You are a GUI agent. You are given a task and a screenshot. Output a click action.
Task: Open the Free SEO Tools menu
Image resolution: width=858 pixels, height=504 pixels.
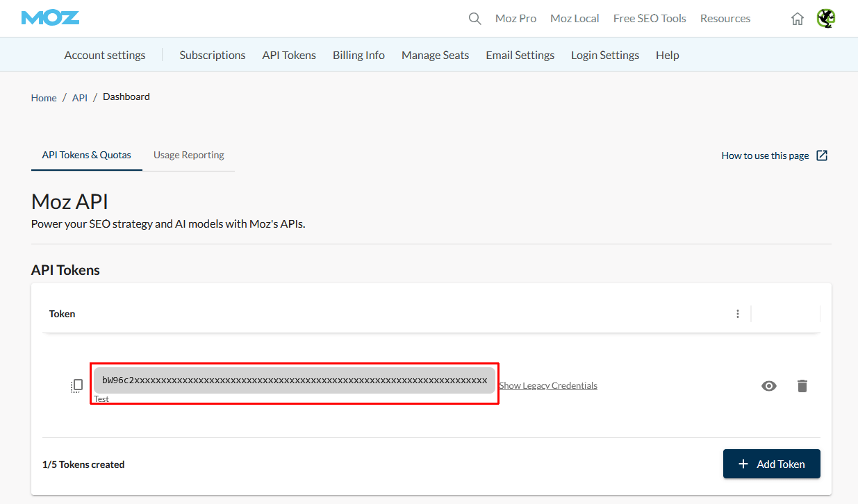click(650, 19)
